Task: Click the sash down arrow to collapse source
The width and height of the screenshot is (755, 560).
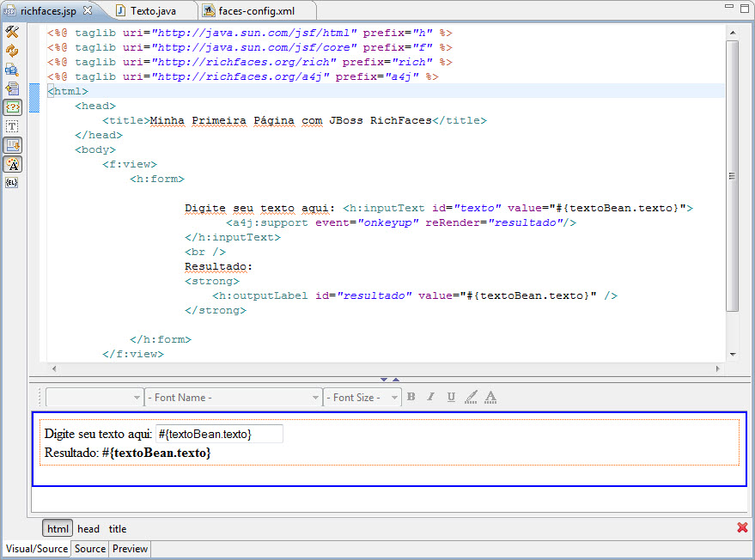Action: click(384, 380)
